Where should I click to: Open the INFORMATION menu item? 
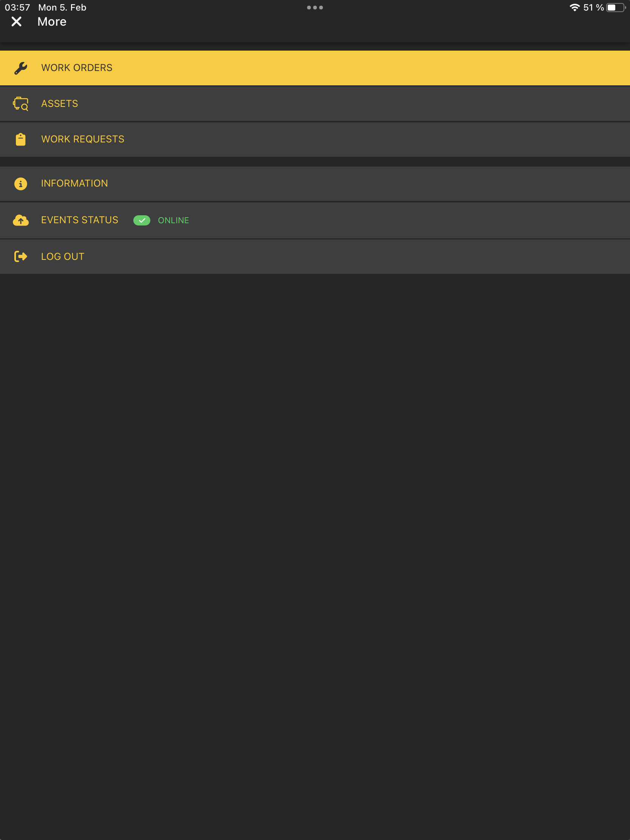[315, 184]
